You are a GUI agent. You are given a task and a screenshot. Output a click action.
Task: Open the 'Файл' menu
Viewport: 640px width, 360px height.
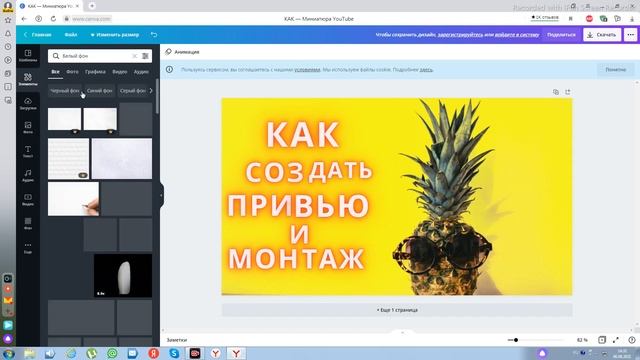[x=71, y=35]
